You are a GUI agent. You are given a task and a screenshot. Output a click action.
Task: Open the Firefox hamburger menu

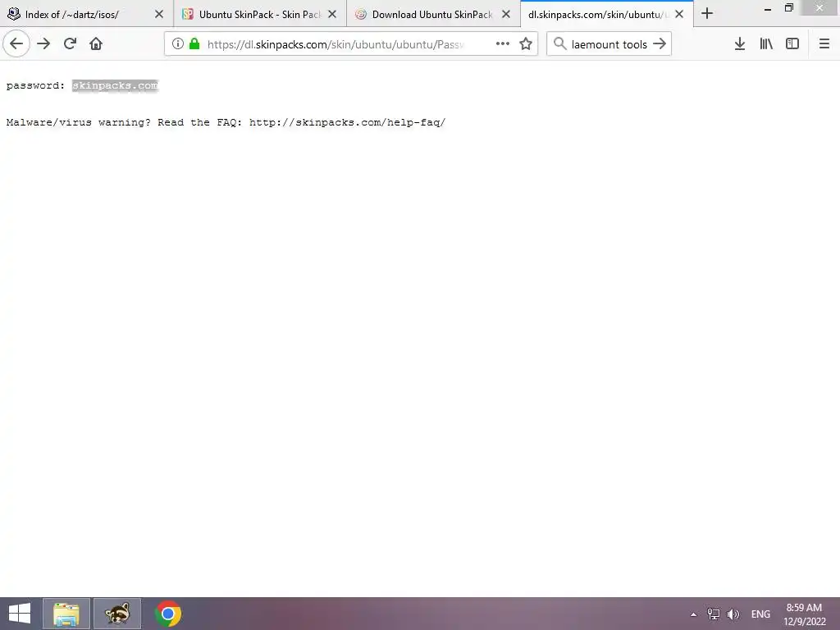(824, 44)
